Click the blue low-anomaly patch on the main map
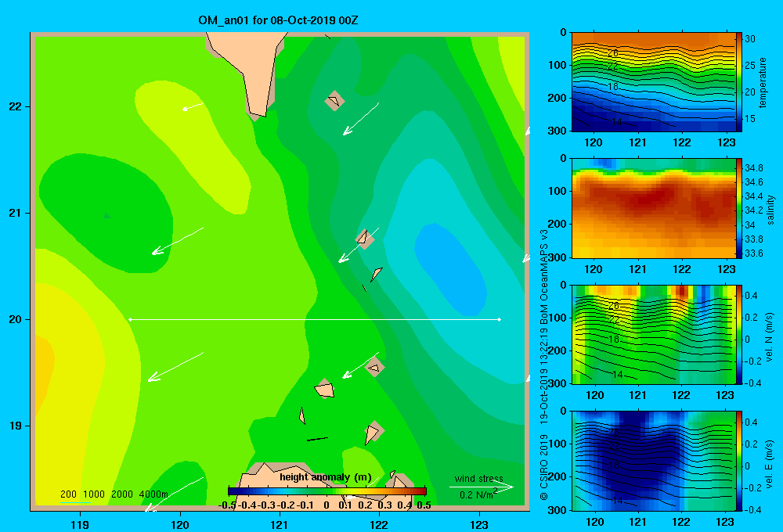The height and width of the screenshot is (532, 783). click(x=451, y=269)
